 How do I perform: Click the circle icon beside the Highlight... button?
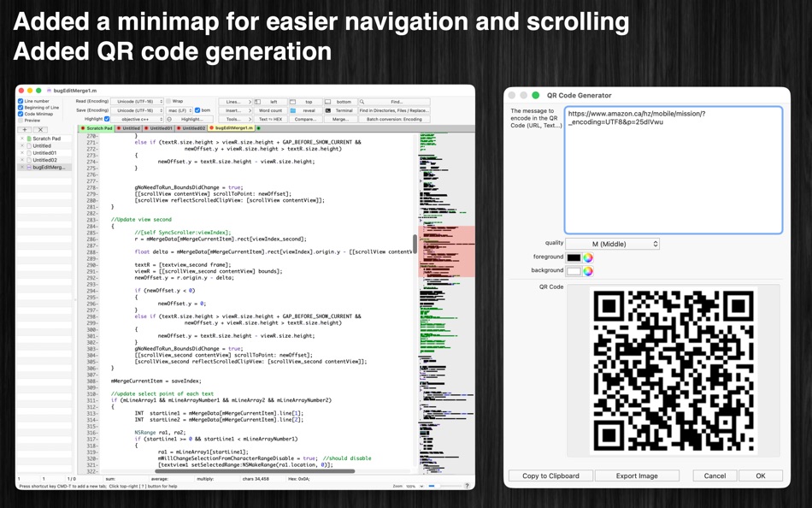[x=169, y=119]
